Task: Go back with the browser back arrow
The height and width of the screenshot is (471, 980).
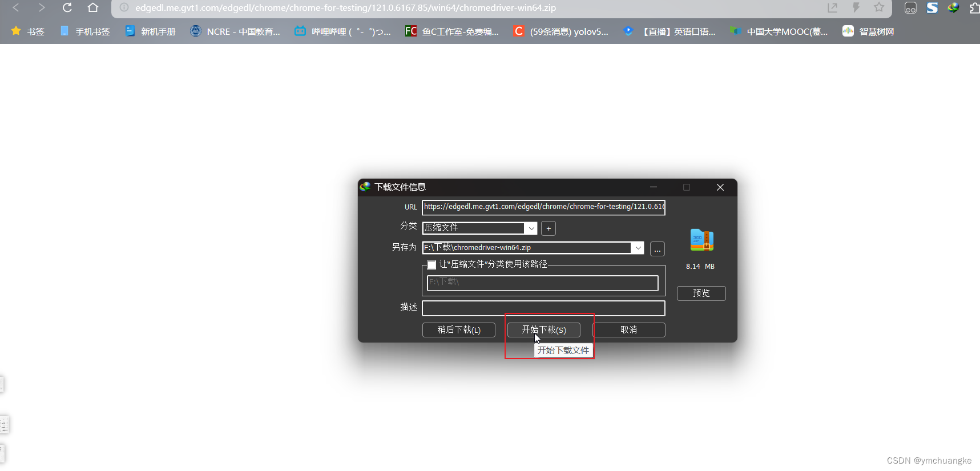Action: [16, 7]
